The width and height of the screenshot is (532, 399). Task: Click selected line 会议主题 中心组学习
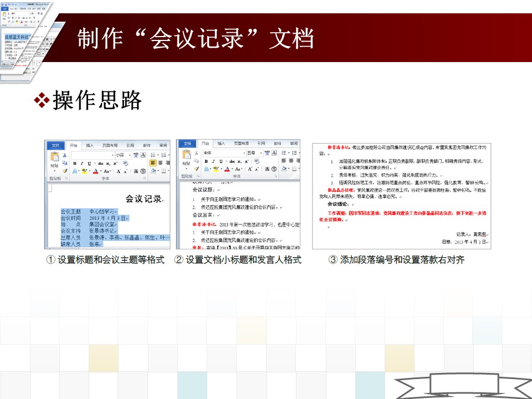click(89, 211)
